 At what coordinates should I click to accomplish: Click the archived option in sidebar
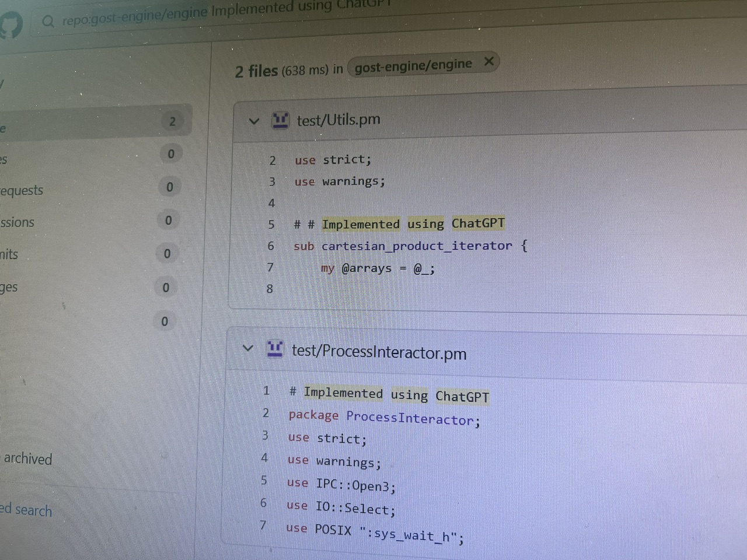tap(27, 459)
